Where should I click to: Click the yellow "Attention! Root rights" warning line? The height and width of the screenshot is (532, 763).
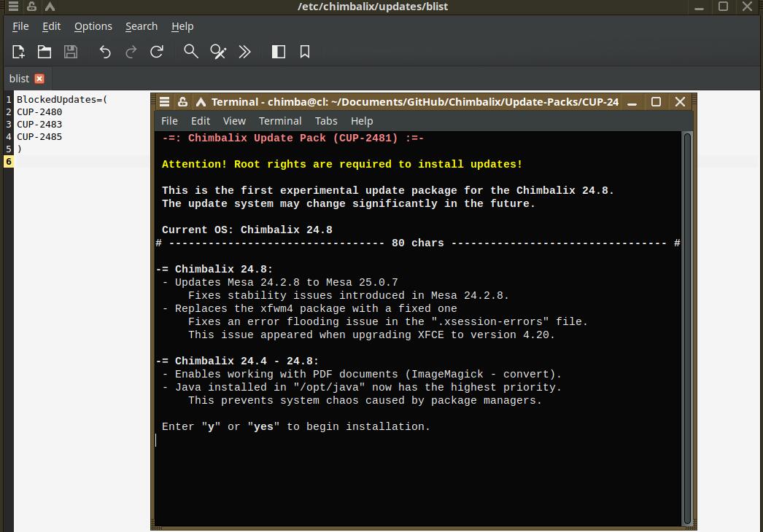[x=341, y=165]
